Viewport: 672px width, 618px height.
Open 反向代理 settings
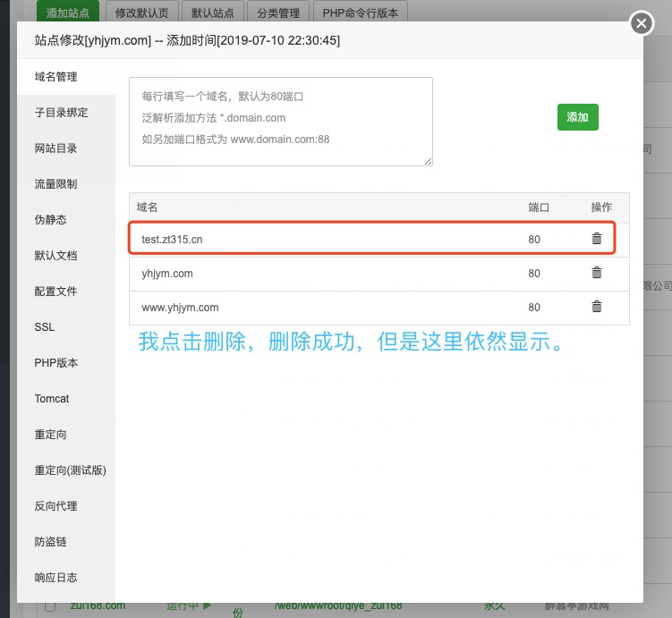(55, 506)
